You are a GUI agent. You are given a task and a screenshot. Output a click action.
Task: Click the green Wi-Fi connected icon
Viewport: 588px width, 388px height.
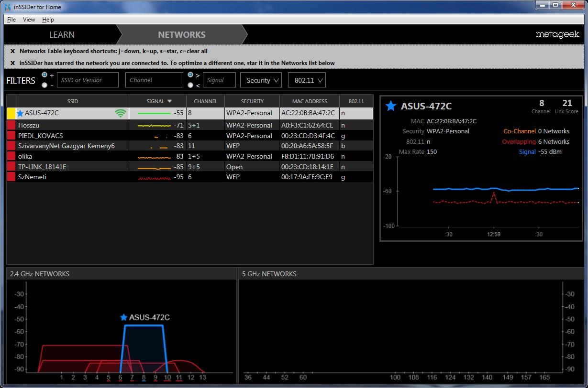[121, 113]
